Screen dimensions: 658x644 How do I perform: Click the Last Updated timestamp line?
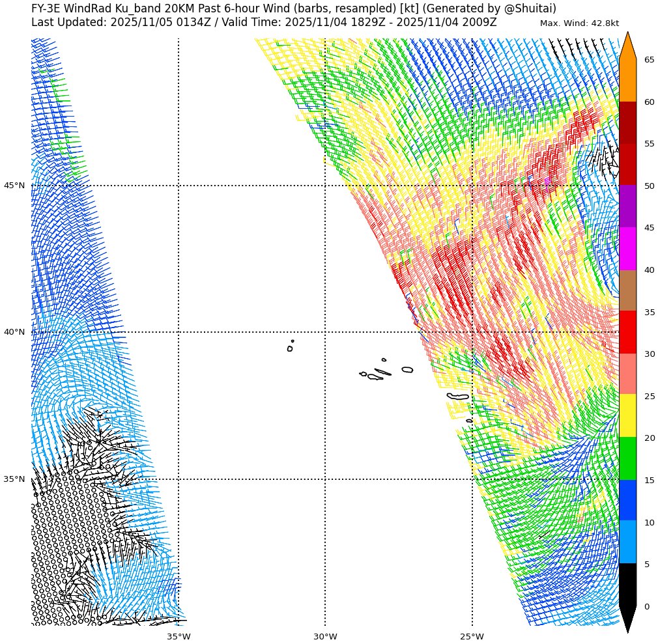tap(264, 22)
